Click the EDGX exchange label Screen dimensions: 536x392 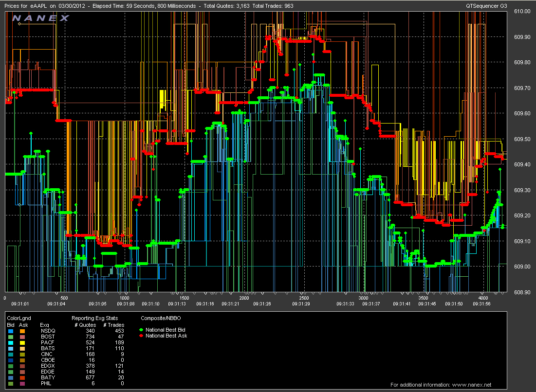click(x=48, y=366)
